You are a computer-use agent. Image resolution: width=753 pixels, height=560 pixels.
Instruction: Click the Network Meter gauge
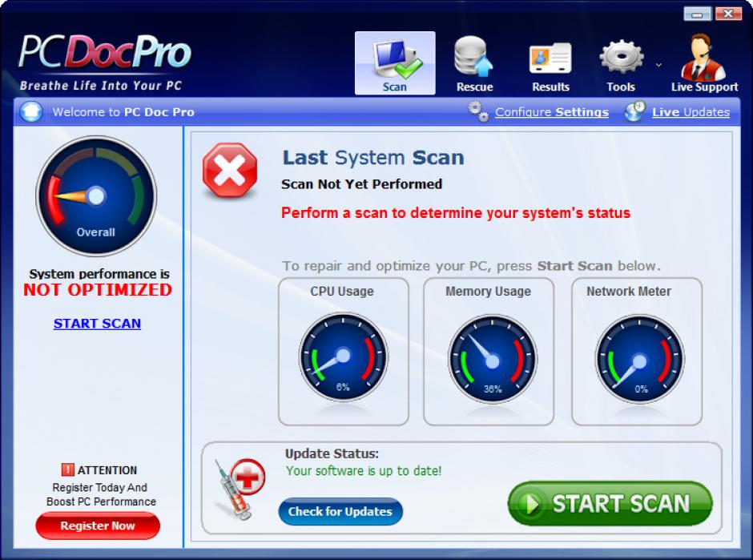(x=639, y=359)
